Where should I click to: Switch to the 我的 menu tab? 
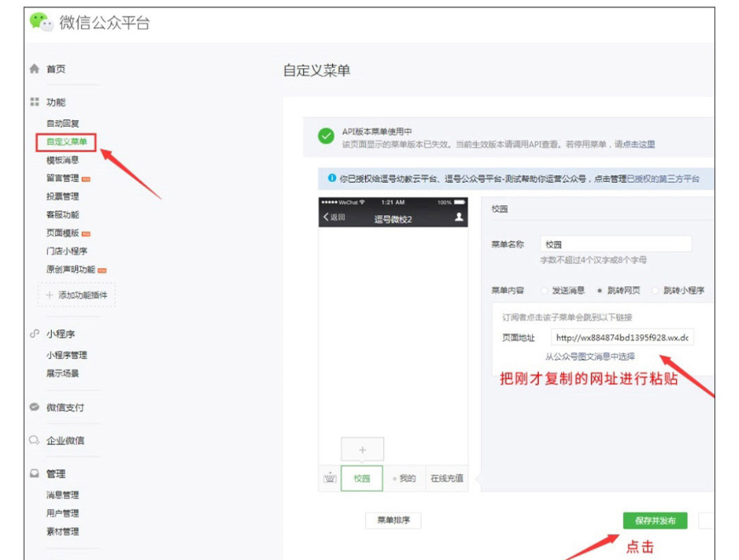point(407,477)
